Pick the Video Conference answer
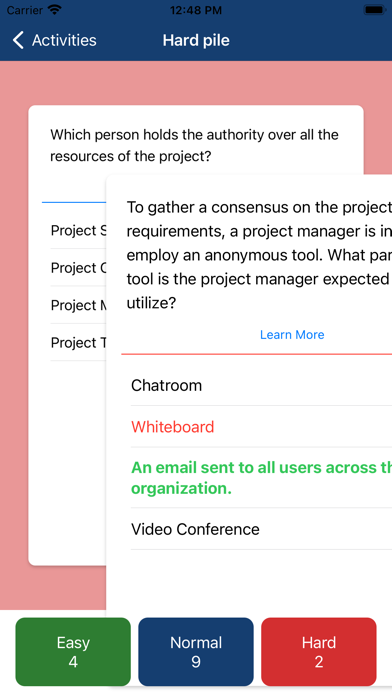Image resolution: width=392 pixels, height=696 pixels. click(261, 529)
